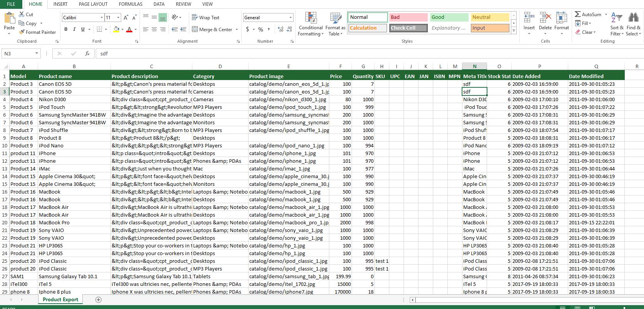The width and height of the screenshot is (644, 309).
Task: Click the Insert Function fx icon
Action: tap(87, 53)
